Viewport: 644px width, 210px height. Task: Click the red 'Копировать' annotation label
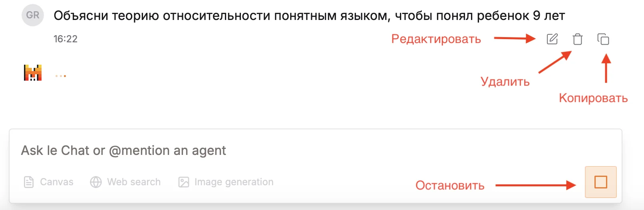593,98
